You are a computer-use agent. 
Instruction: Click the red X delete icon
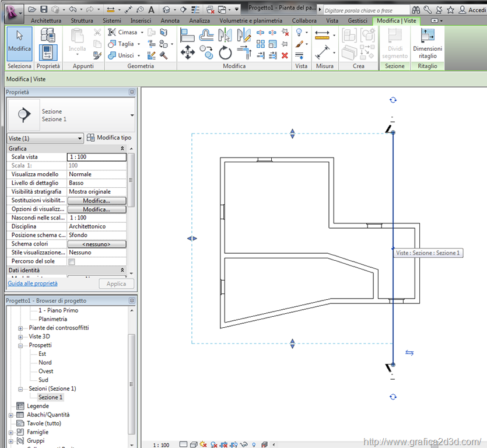point(285,55)
